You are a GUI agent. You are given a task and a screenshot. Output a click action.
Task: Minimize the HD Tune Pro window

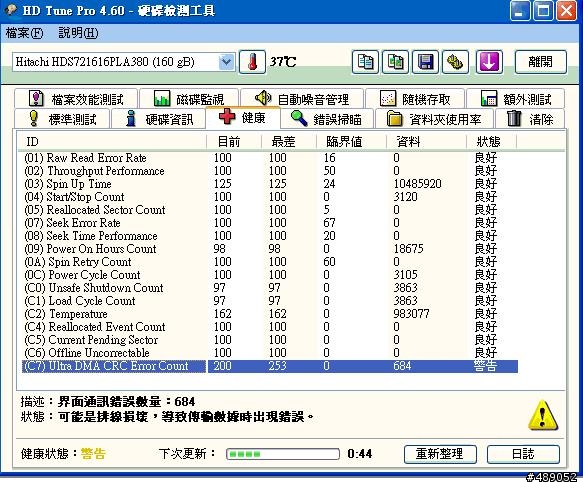(520, 10)
